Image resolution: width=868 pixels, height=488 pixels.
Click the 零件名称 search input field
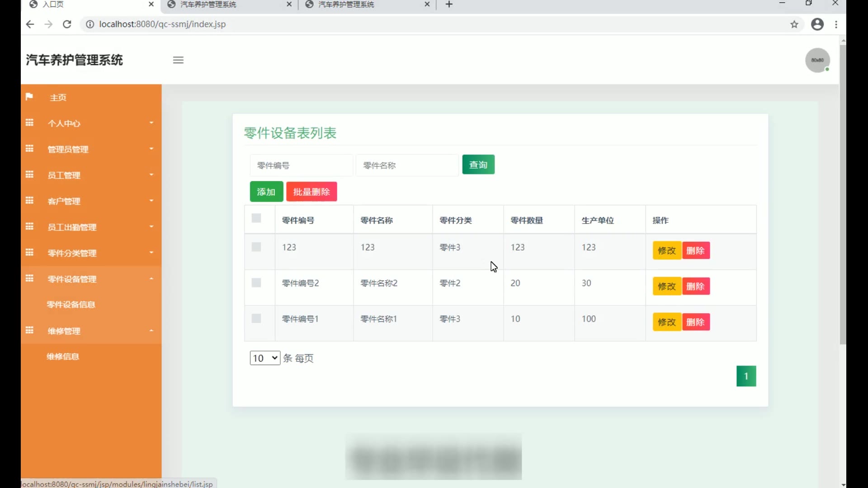click(x=407, y=165)
